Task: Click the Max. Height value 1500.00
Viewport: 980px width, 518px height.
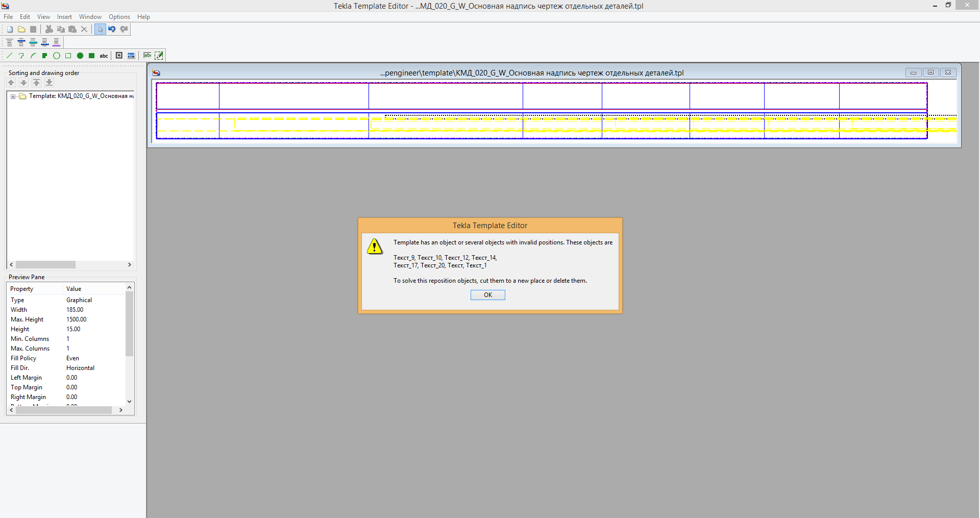Action: click(x=77, y=319)
